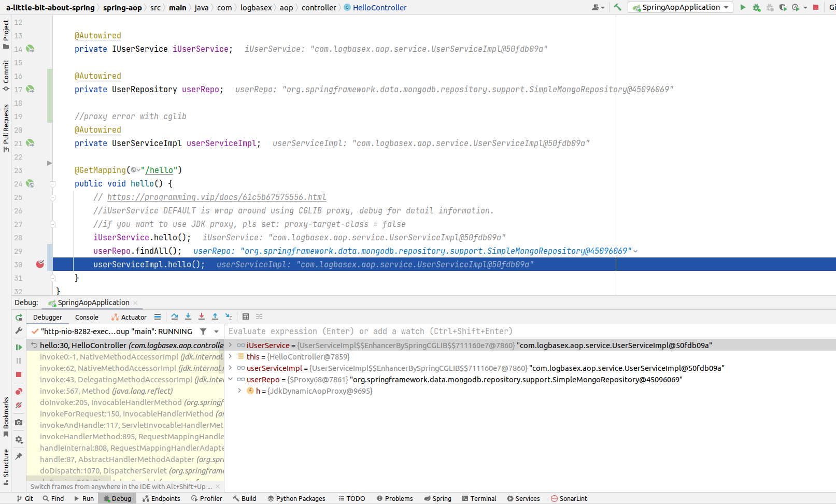Screen dimensions: 836x504
Task: Collapse the userRepo variable node
Action: [x=231, y=380]
